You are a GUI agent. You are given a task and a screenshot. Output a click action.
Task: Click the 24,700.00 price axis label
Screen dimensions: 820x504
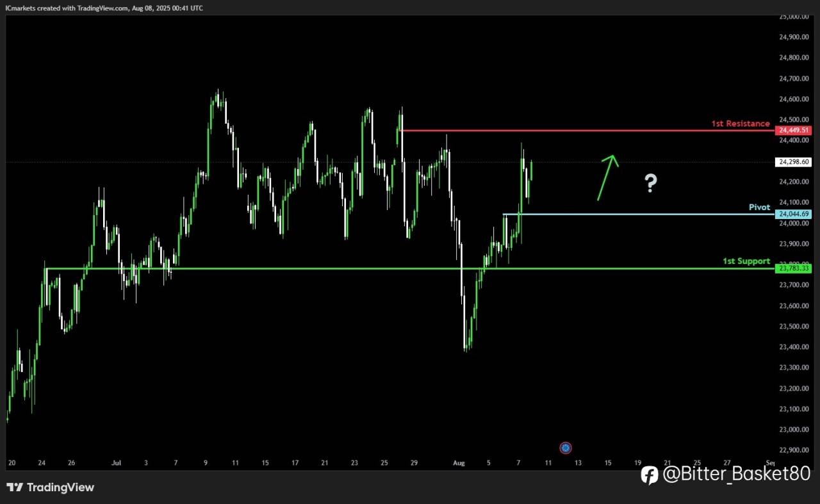[x=793, y=78]
